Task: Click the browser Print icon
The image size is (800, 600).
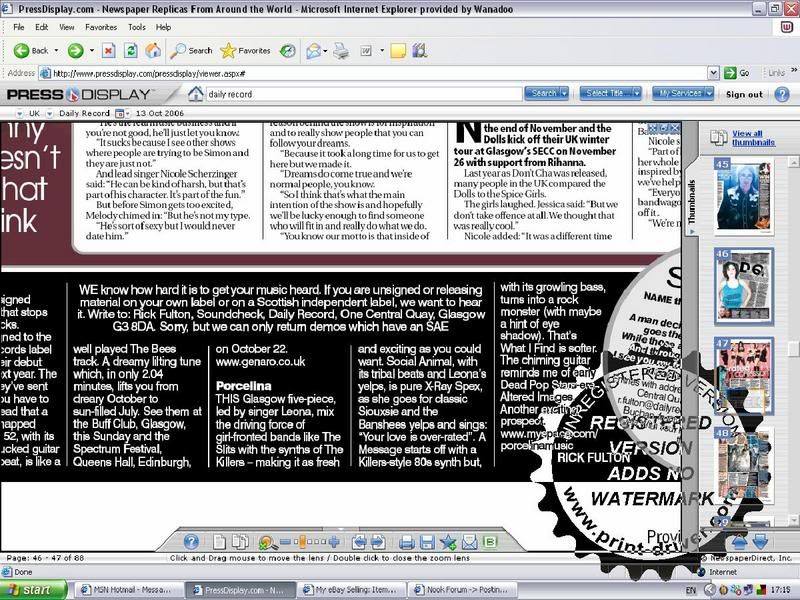Action: pos(341,51)
